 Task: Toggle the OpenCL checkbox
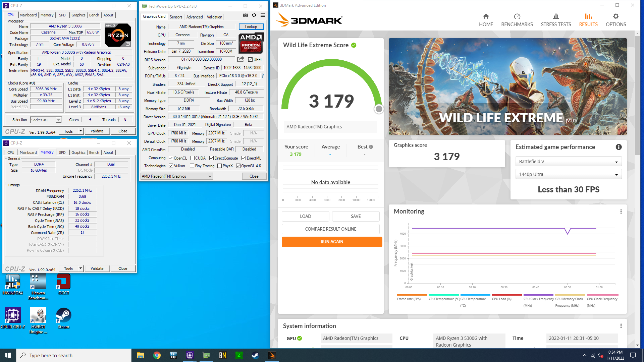point(171,158)
